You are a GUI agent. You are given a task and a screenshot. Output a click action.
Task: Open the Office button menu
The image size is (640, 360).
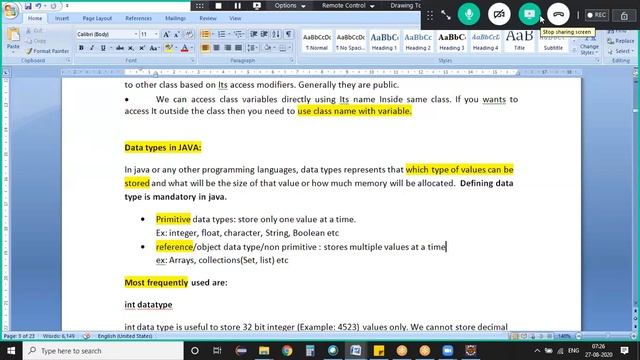click(11, 10)
